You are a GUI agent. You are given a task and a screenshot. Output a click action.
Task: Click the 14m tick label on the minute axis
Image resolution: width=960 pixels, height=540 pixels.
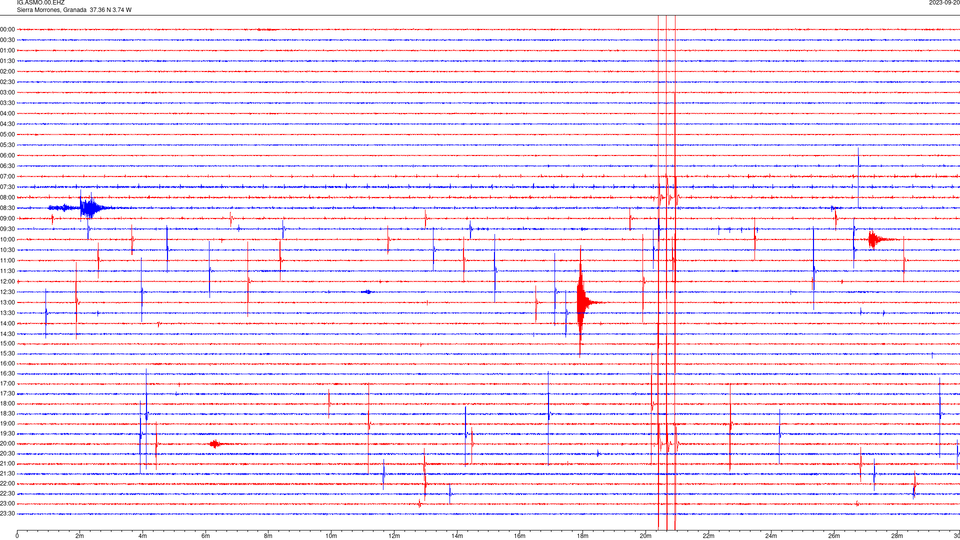457,536
